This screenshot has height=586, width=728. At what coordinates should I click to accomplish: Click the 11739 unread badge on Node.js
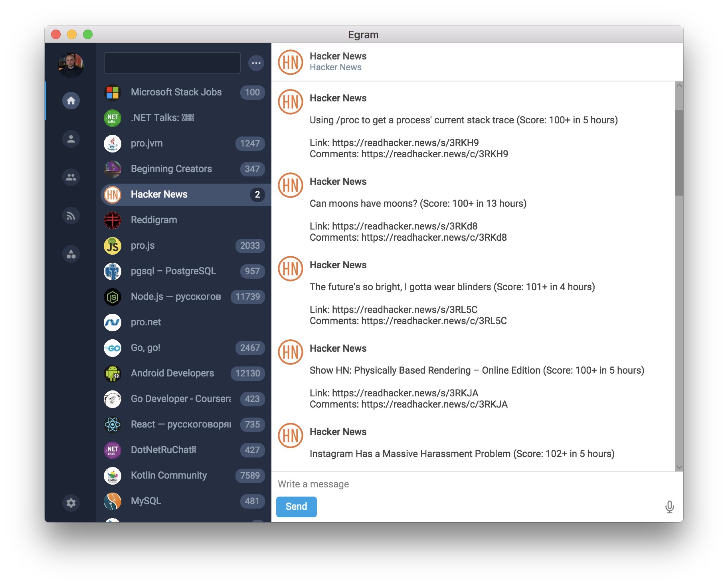click(x=247, y=297)
